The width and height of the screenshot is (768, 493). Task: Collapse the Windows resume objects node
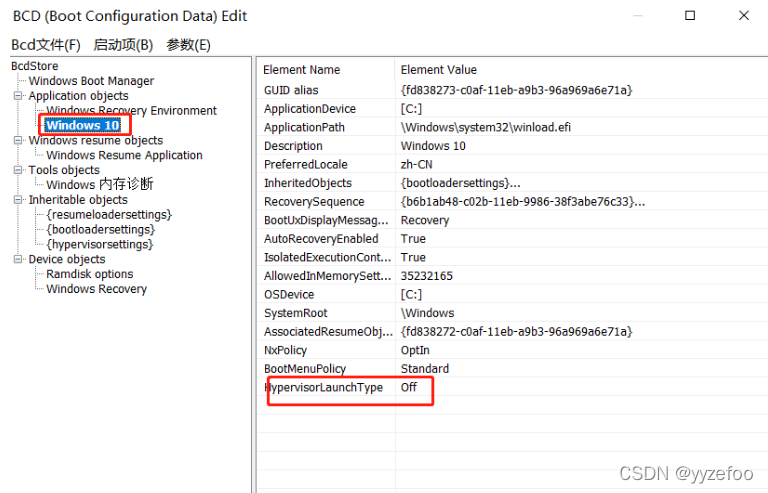pos(18,141)
